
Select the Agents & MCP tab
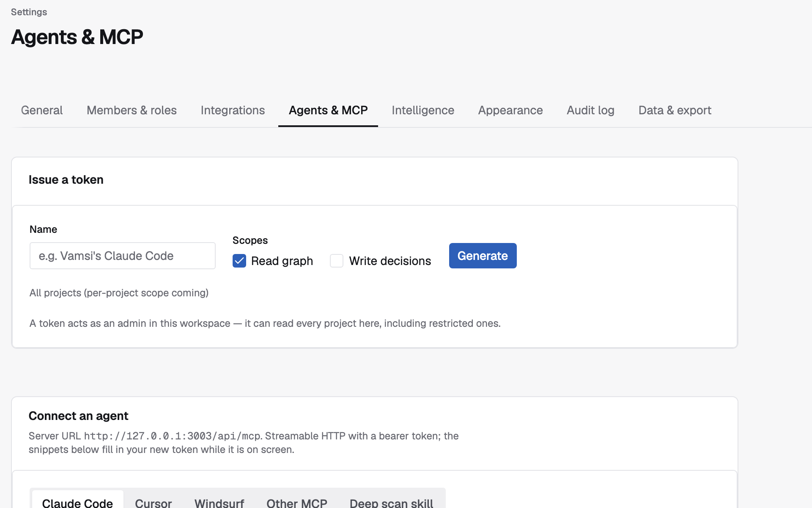[x=328, y=110]
